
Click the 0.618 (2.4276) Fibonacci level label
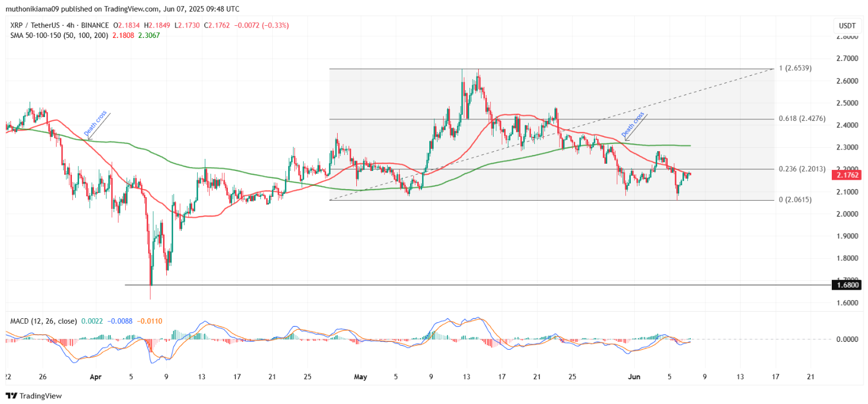pos(802,118)
